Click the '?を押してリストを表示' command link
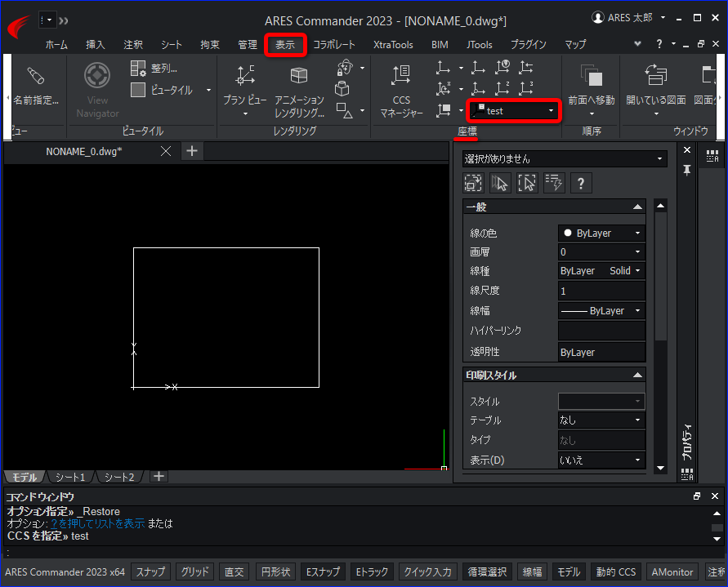Viewport: 728px width, 587px height. coord(97,523)
